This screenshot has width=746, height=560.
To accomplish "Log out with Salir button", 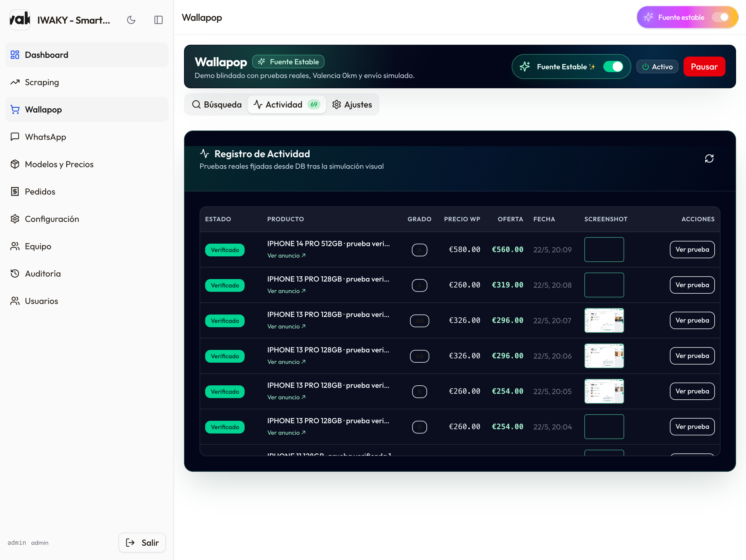I will tap(142, 542).
